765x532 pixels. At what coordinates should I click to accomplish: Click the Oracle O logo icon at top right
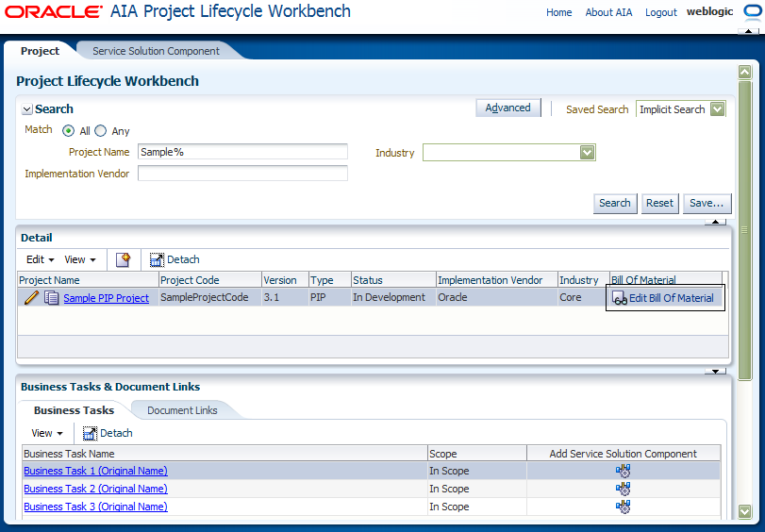(x=753, y=12)
